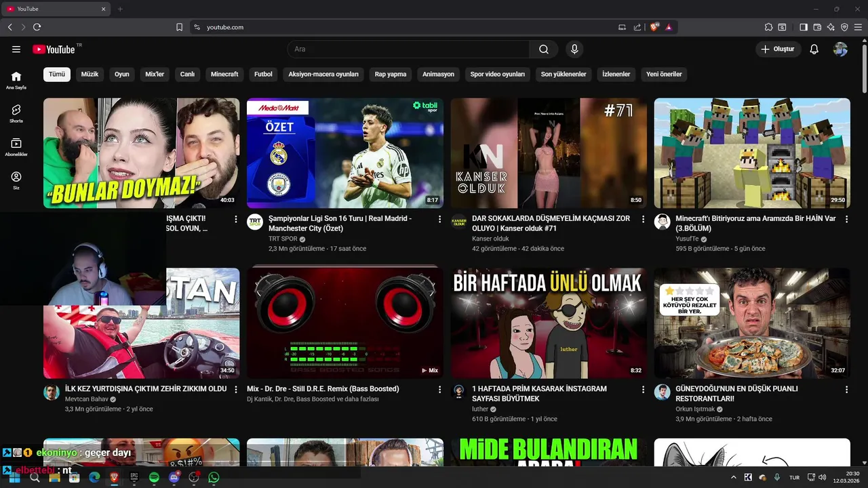Select the Oyun filter chip

(x=121, y=74)
